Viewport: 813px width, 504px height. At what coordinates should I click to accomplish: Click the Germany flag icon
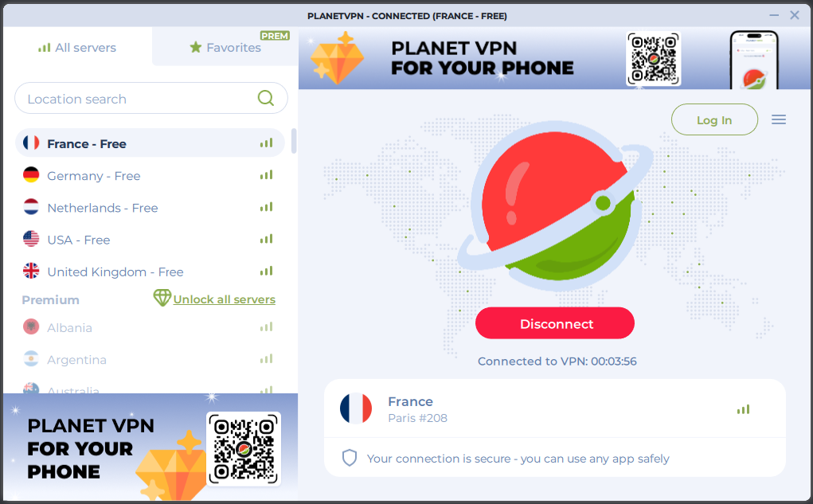31,174
